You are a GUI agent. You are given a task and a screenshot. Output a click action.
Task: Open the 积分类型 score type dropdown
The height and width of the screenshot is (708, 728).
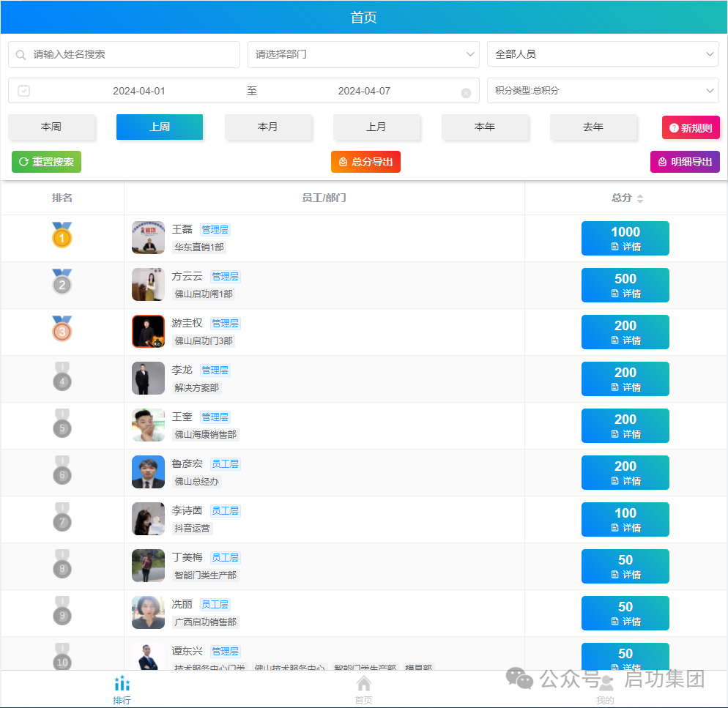pos(603,91)
